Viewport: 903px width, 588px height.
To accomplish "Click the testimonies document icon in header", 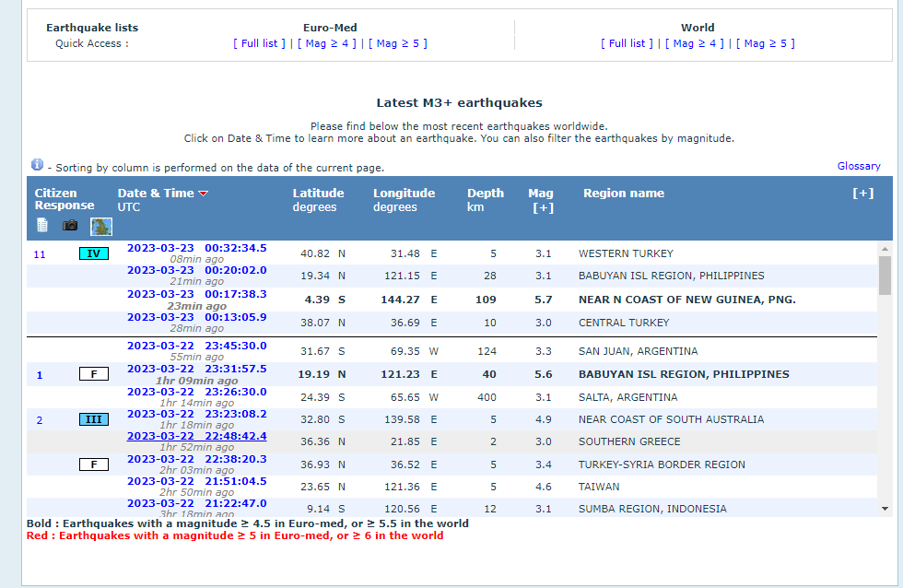I will tap(42, 225).
